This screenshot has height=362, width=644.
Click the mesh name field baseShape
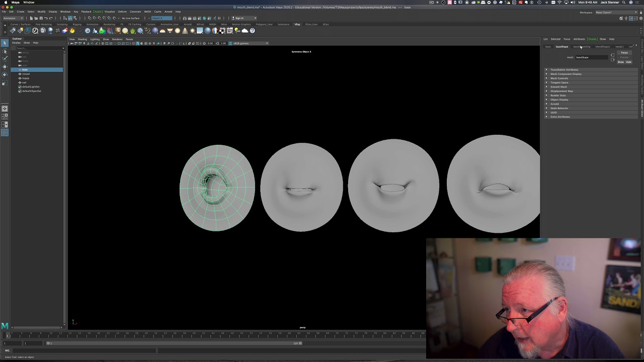592,57
